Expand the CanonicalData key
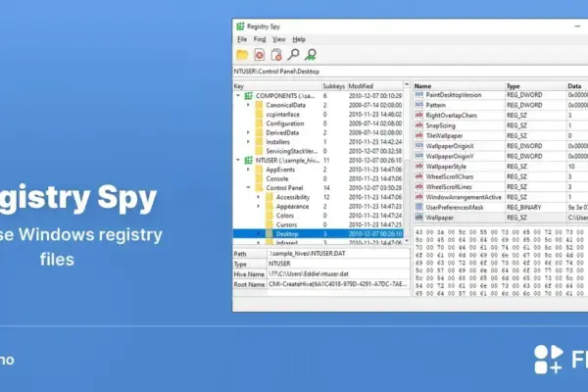588x392 pixels. point(248,105)
